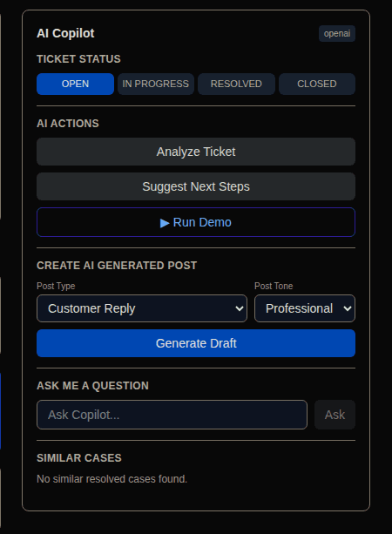Viewport: 392px width, 534px height.
Task: Open the Post Tone dropdown
Action: 305,308
